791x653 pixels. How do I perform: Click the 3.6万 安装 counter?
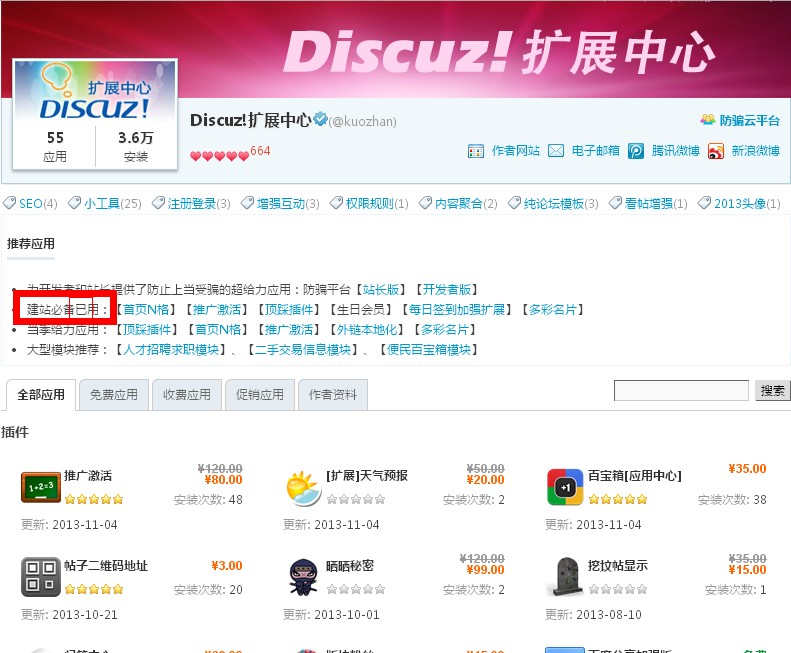pos(136,146)
